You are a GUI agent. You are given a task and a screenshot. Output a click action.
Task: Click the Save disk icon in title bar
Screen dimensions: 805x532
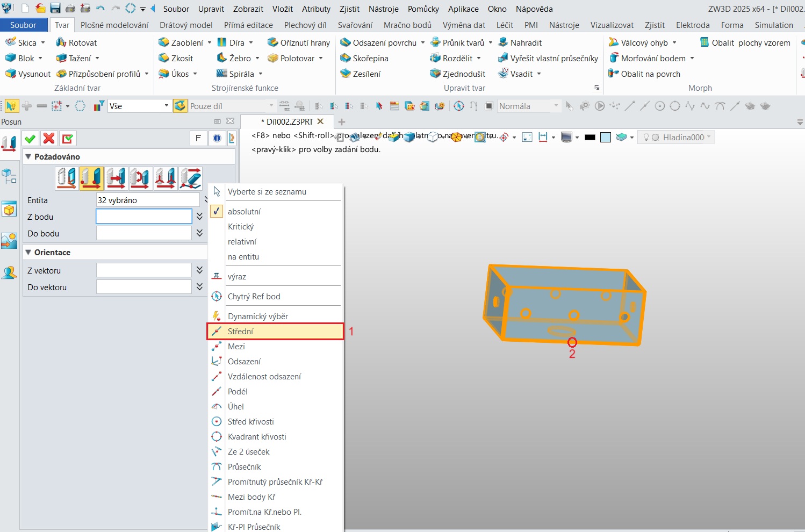(x=55, y=8)
